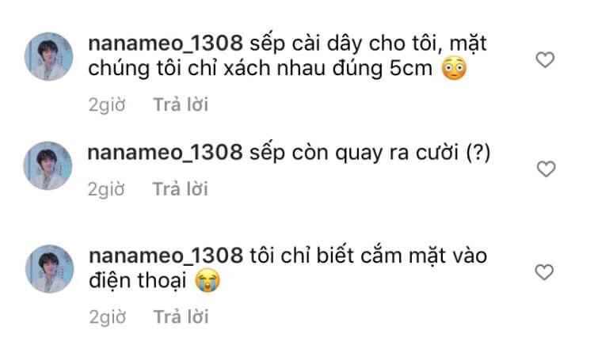Click the text "sếp còn quay ra cười (?)"

[370, 153]
